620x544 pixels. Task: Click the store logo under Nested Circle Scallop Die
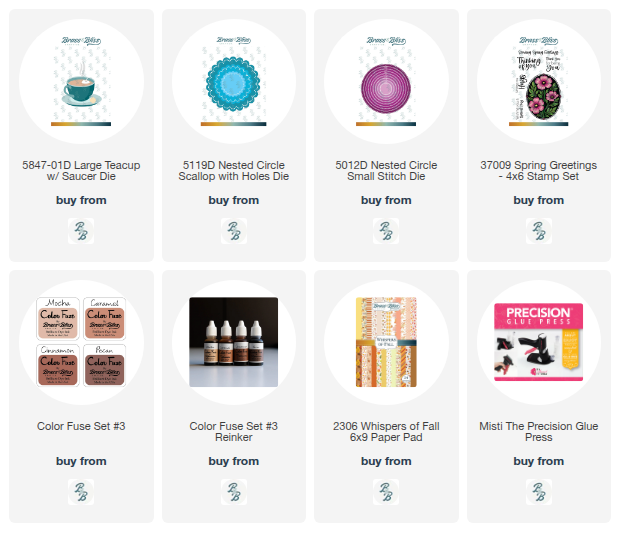(234, 231)
